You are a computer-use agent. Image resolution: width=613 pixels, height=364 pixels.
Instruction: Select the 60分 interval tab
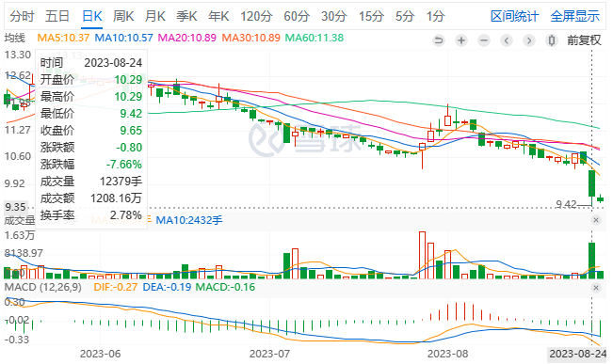pos(297,16)
